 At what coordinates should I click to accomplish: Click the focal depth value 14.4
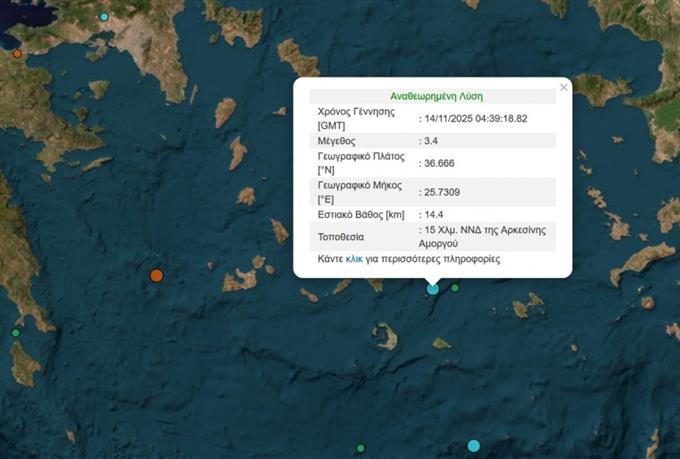click(x=434, y=214)
